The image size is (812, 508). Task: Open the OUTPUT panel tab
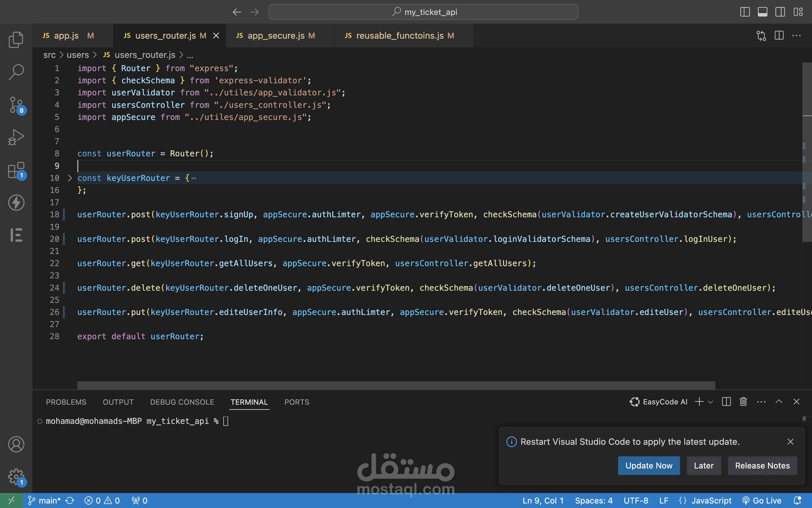118,402
